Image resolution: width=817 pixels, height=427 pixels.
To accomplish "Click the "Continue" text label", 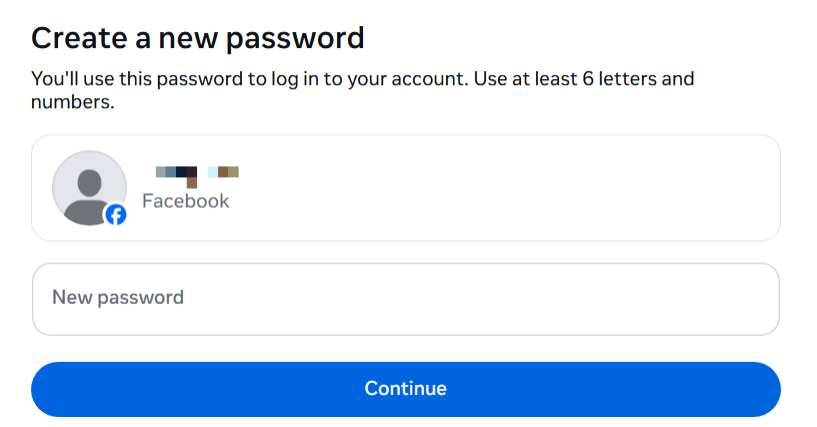I will point(405,388).
